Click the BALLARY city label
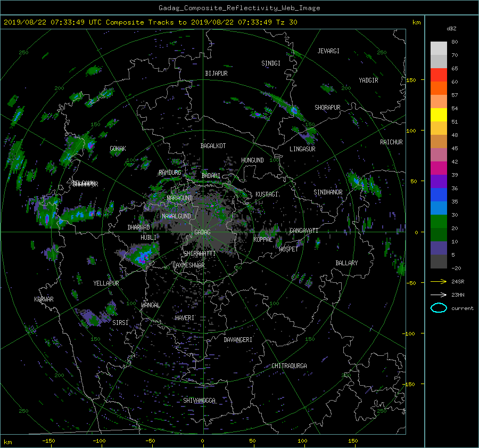479x448 pixels. pyautogui.click(x=346, y=263)
